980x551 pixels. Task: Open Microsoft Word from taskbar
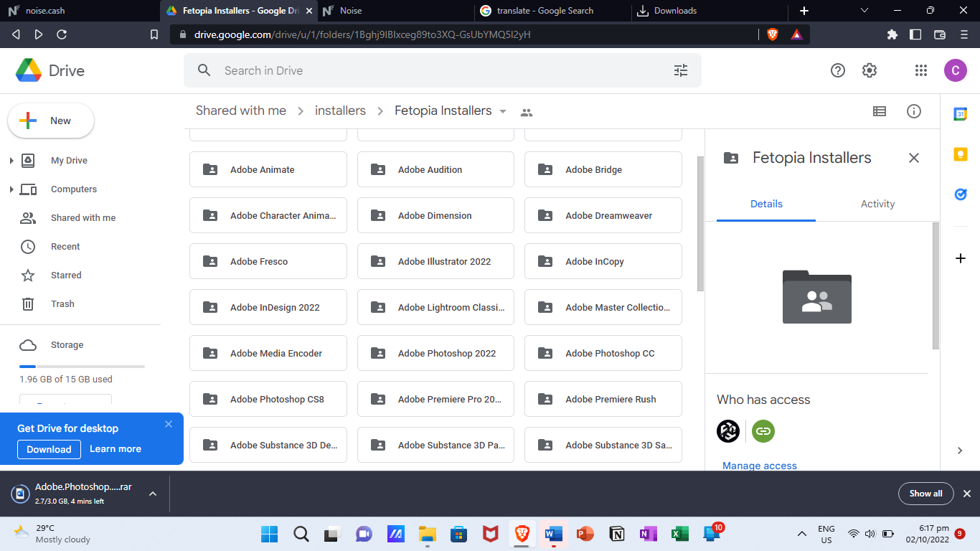[x=554, y=534]
